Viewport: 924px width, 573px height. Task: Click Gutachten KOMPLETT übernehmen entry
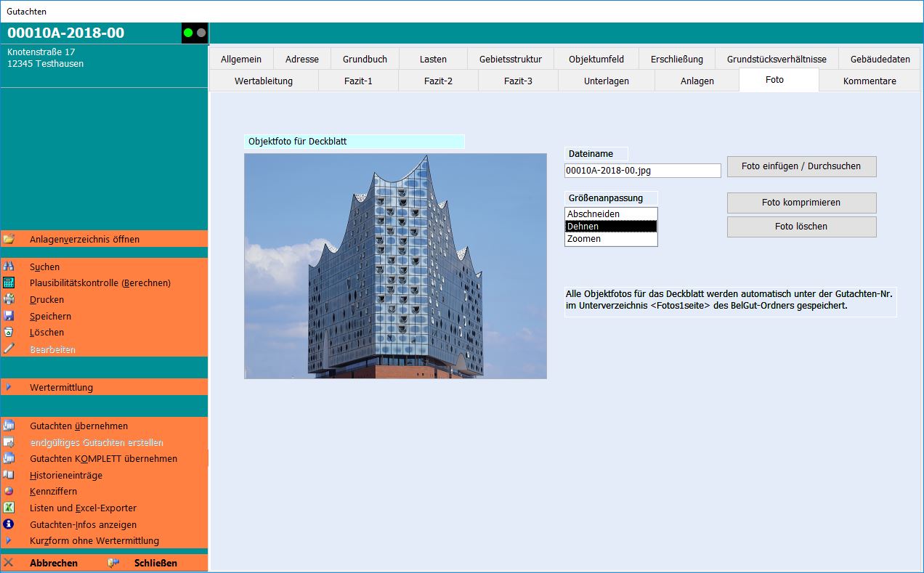click(103, 458)
